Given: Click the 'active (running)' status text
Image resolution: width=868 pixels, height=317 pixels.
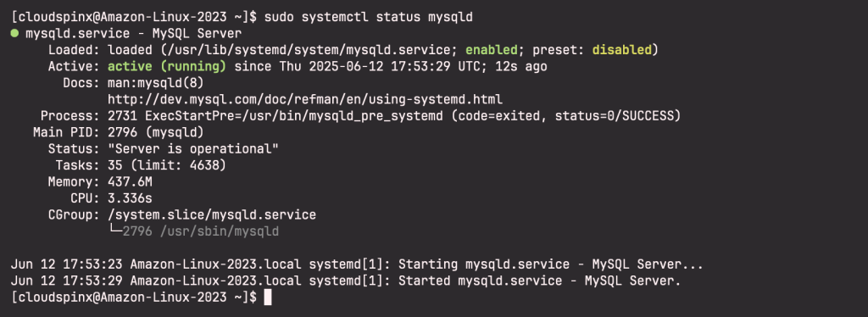Looking at the screenshot, I should pyautogui.click(x=167, y=66).
